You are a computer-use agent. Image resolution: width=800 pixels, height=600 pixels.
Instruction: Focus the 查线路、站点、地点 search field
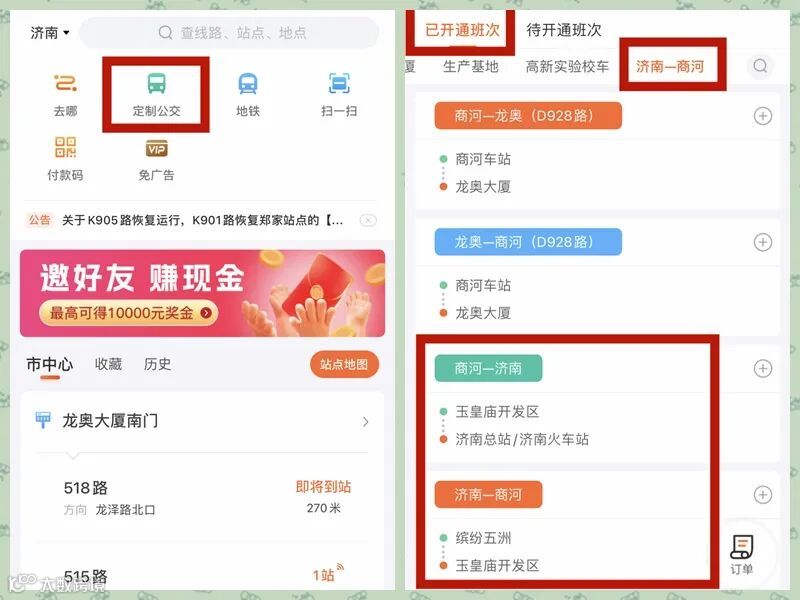tap(229, 33)
